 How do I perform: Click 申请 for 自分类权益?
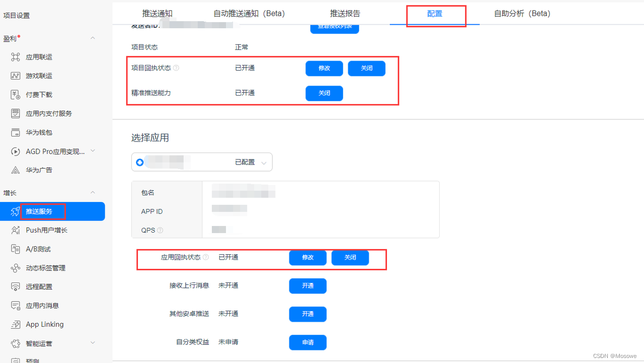[308, 342]
